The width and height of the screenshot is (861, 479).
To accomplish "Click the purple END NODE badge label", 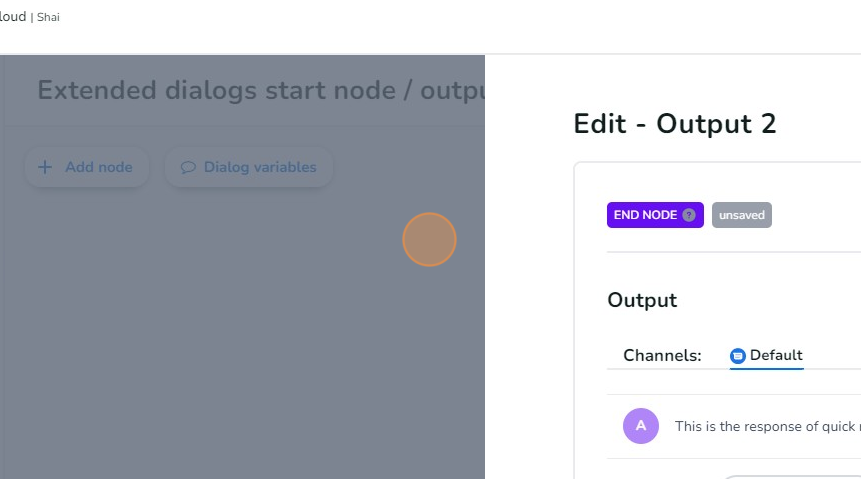I will [645, 215].
